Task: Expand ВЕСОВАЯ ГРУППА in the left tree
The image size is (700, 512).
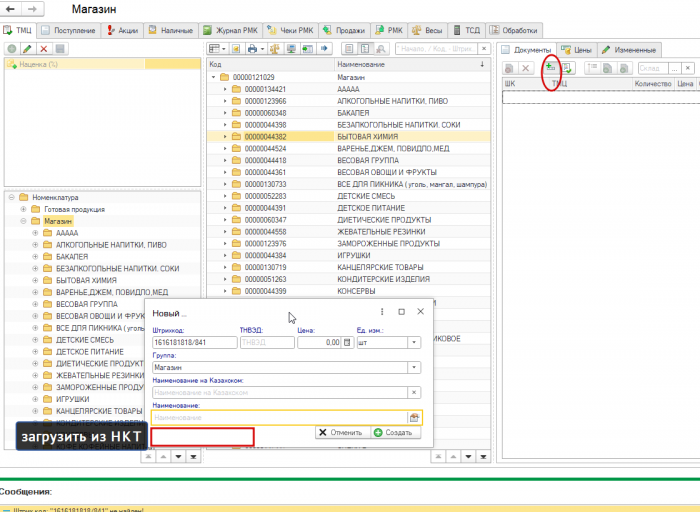Action: (35, 304)
